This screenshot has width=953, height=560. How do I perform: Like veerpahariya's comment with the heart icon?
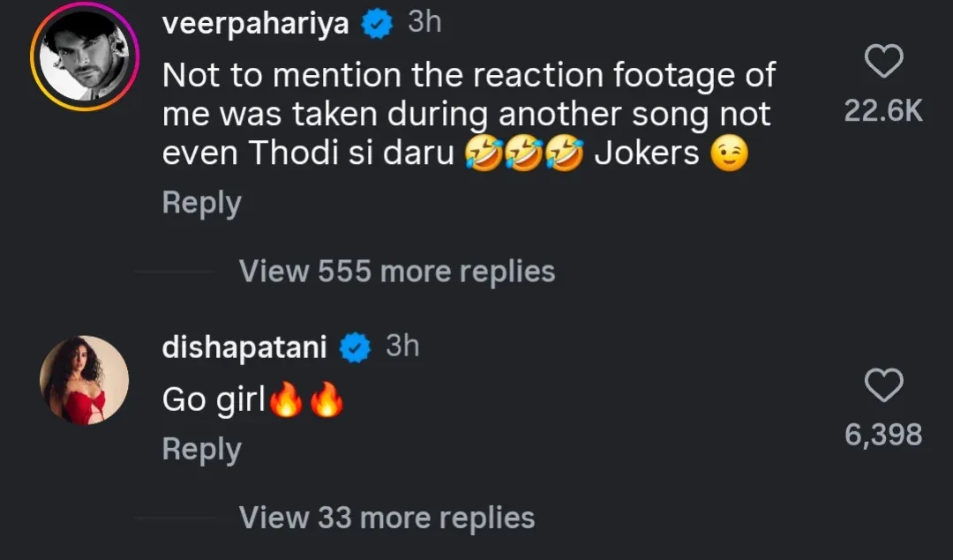tap(883, 61)
